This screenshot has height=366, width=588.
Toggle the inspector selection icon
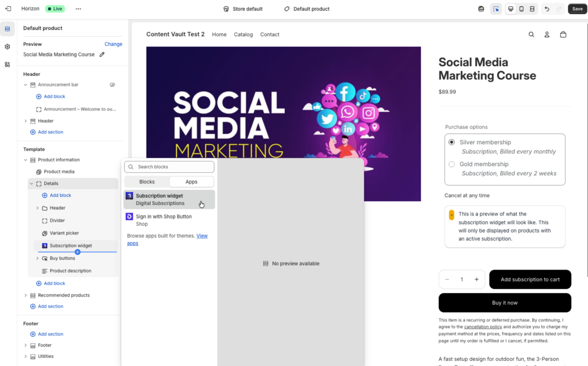coord(496,9)
